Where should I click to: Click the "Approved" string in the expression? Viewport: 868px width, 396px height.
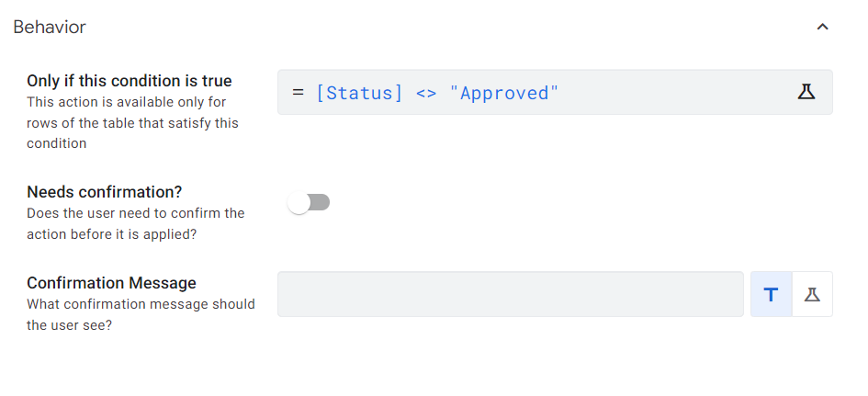503,93
